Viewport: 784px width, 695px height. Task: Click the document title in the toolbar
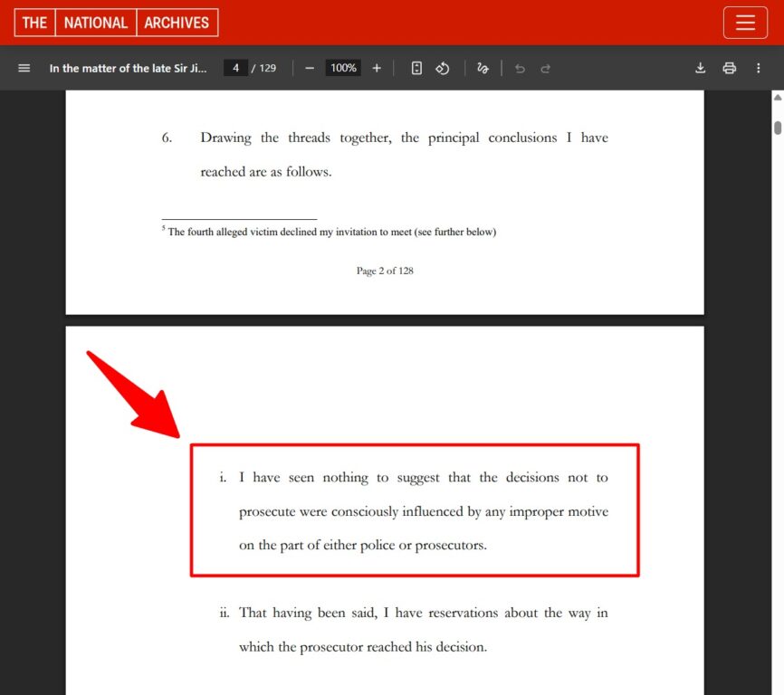128,68
